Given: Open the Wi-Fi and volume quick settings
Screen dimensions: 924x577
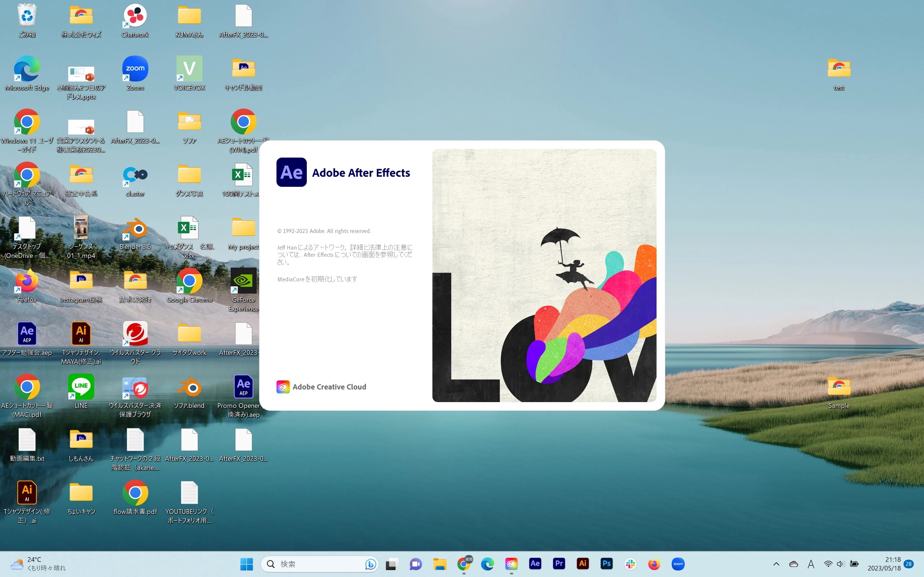Looking at the screenshot, I should point(834,564).
